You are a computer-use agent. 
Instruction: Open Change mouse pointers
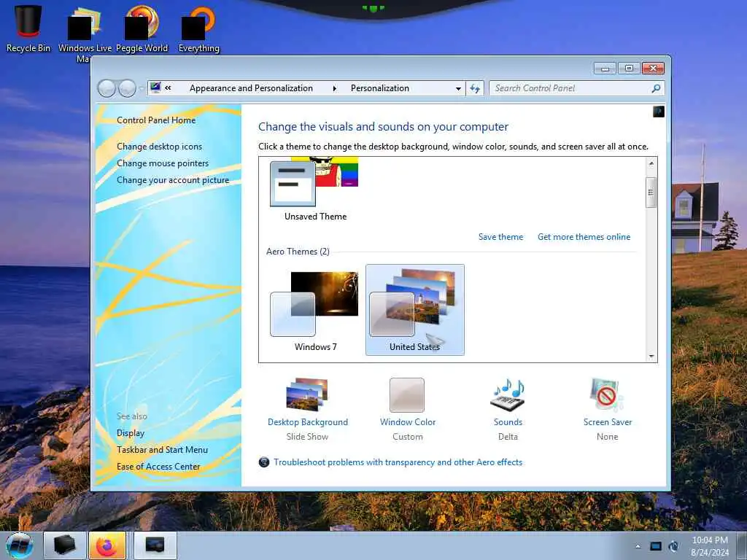(163, 163)
